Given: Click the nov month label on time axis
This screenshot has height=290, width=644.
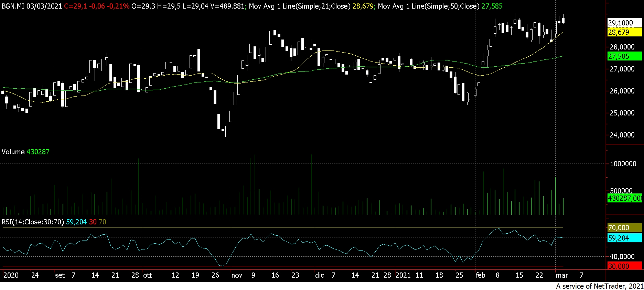Looking at the screenshot, I should coord(237,275).
